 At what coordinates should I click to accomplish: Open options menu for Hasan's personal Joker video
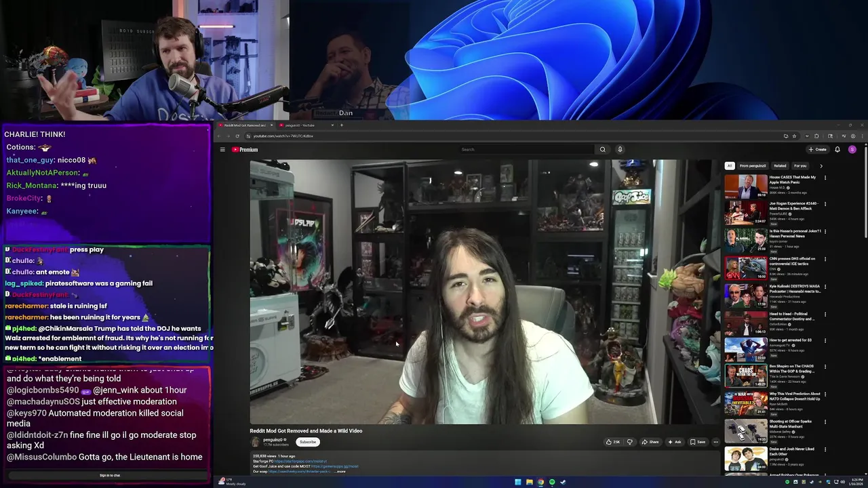coord(825,232)
